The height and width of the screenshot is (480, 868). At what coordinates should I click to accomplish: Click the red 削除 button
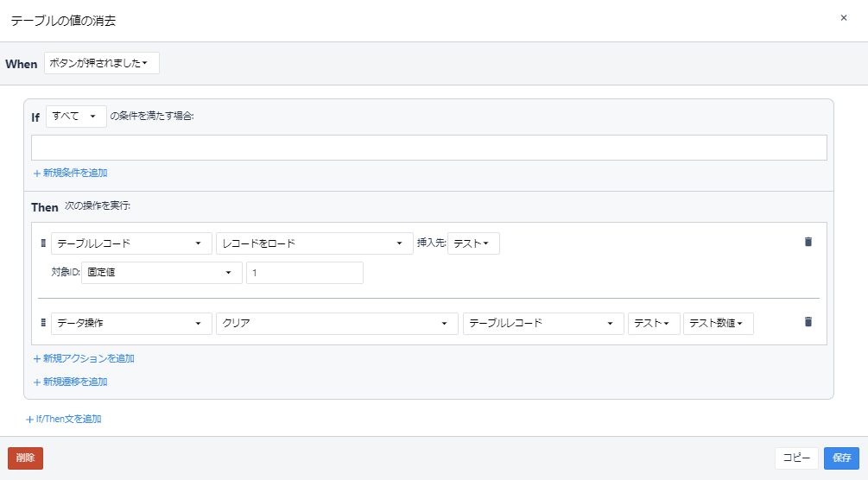point(25,458)
